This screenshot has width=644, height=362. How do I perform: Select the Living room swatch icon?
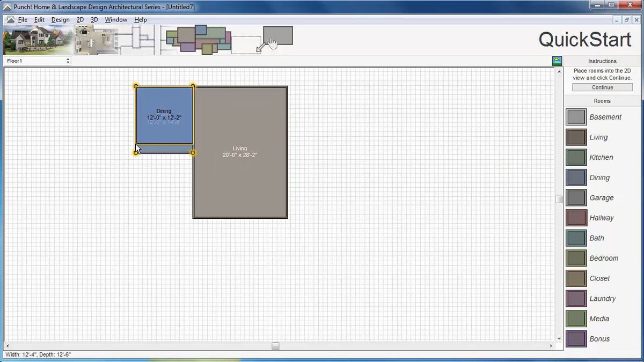pyautogui.click(x=576, y=137)
